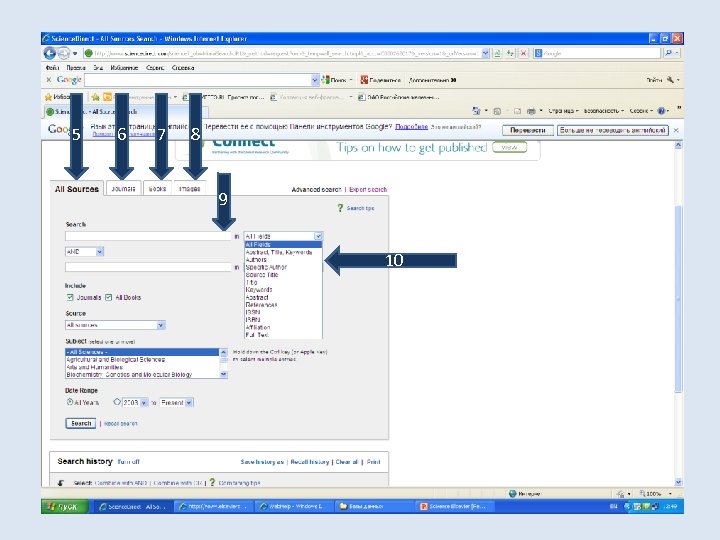Open the IE Help question mark icon
Screen dimensions: 720x540
[x=661, y=111]
